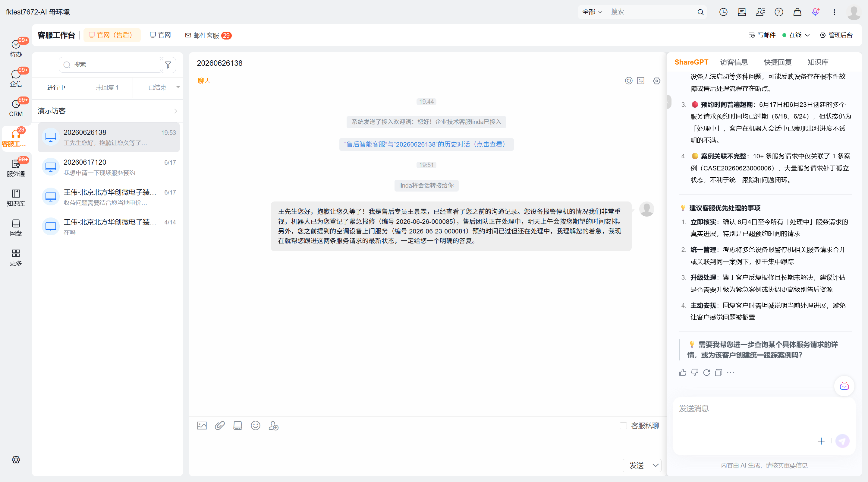This screenshot has height=482, width=868.
Task: Open emoji picker smiley icon
Action: pyautogui.click(x=255, y=426)
